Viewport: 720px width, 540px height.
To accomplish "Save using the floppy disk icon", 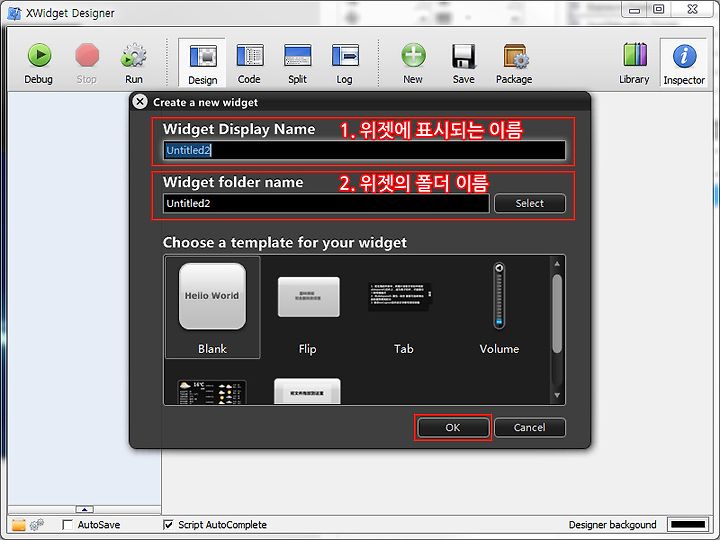I will click(x=464, y=63).
